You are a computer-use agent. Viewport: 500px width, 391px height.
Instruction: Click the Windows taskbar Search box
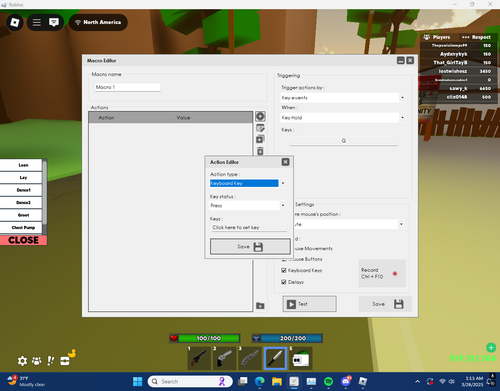click(x=190, y=381)
